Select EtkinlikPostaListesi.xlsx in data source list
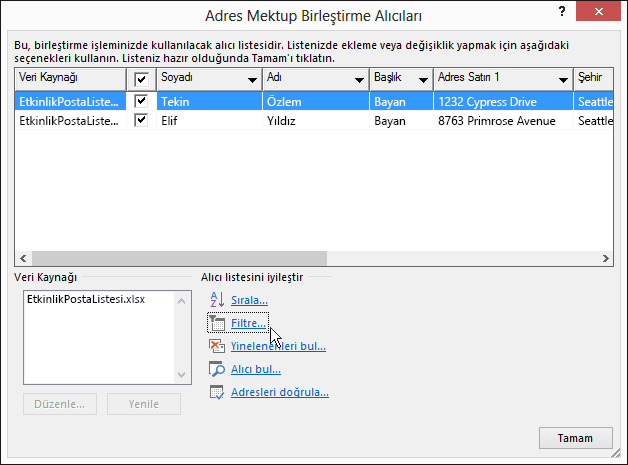The image size is (628, 465). click(x=86, y=300)
